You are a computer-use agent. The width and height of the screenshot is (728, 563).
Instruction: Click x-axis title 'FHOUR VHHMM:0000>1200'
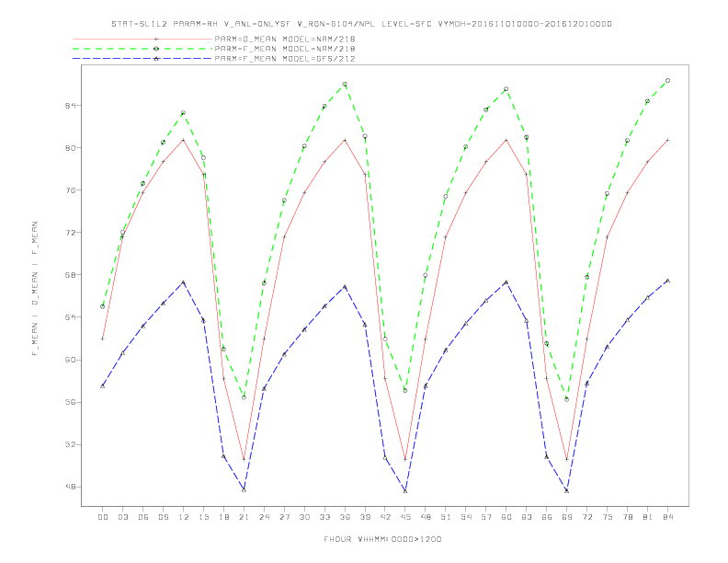point(382,539)
